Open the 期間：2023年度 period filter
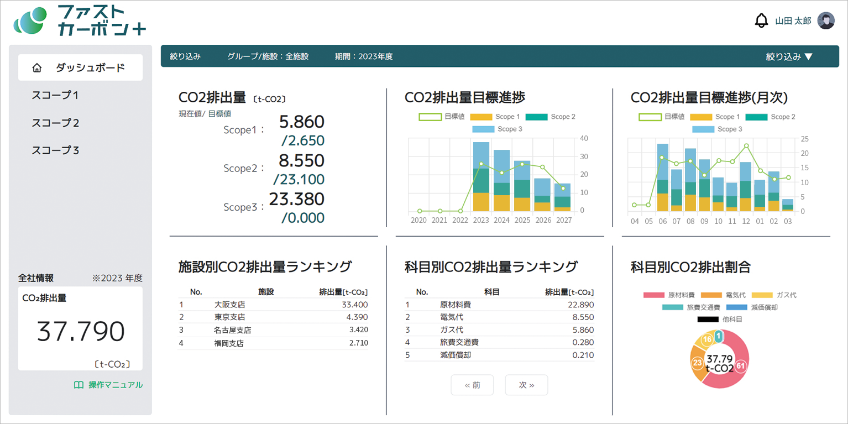The image size is (848, 424). pos(364,57)
